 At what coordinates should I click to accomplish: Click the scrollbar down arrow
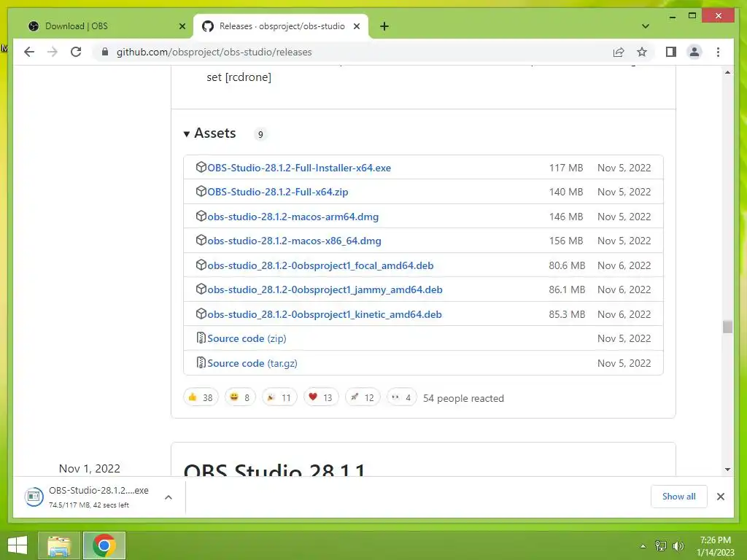click(727, 470)
